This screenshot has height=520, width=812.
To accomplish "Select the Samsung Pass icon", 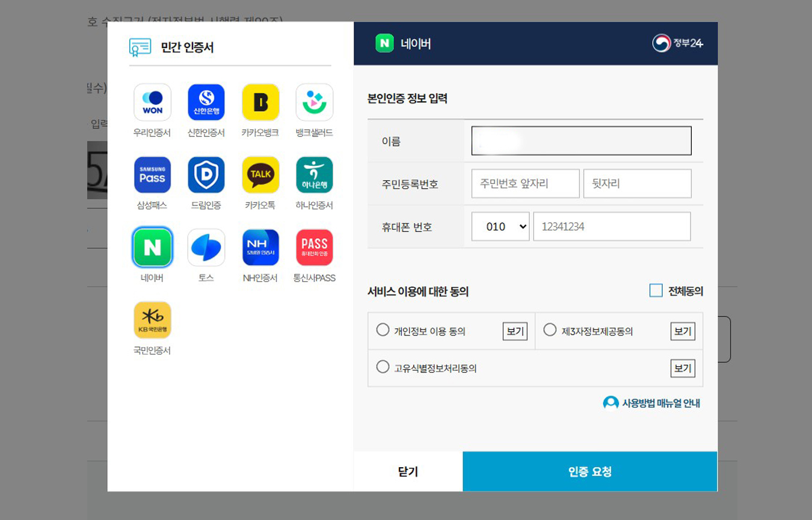I will 152,174.
